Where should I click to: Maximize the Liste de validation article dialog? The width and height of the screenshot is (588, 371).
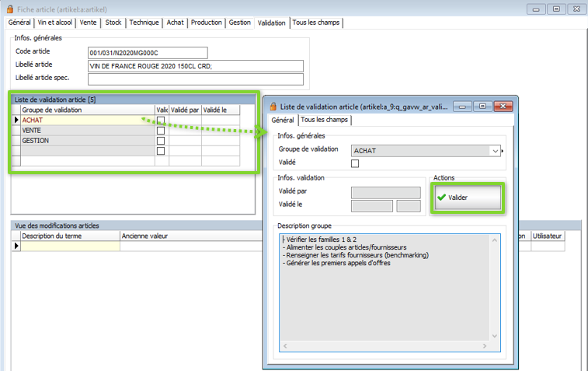[x=482, y=106]
